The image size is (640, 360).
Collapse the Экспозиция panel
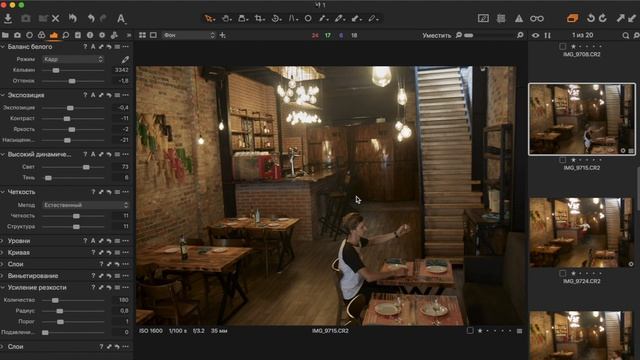point(3,95)
